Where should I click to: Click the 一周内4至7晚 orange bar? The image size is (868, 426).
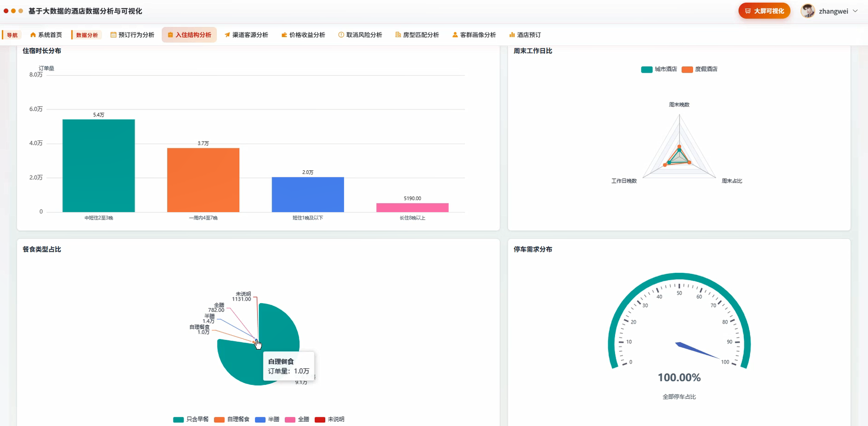[x=203, y=180]
